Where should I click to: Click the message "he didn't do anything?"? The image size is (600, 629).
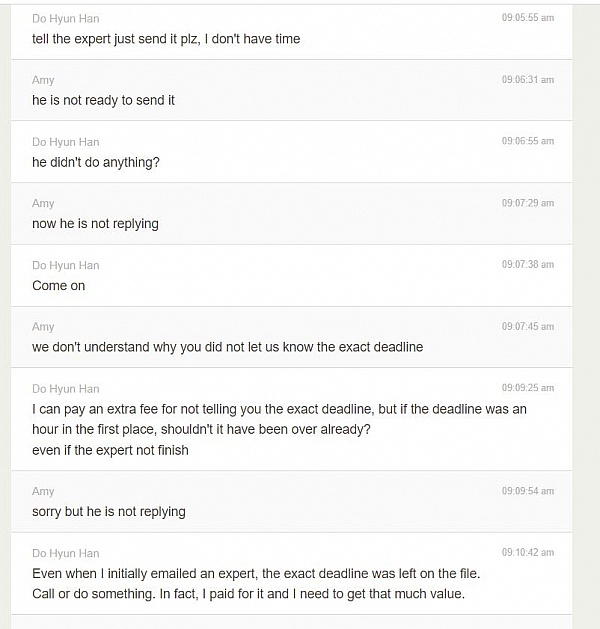[95, 162]
